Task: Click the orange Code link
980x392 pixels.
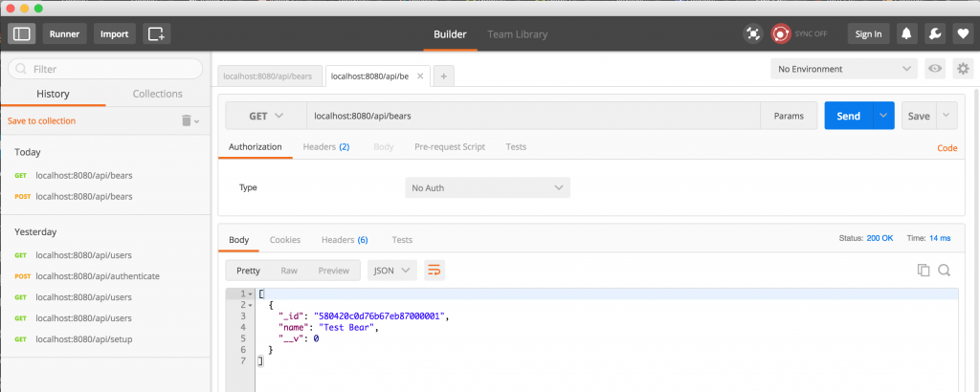Action: point(947,148)
